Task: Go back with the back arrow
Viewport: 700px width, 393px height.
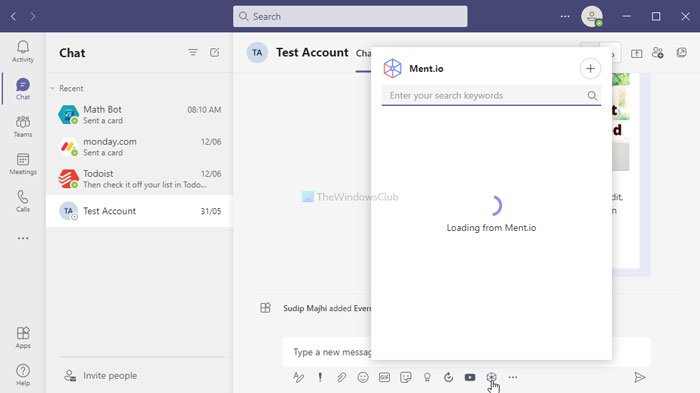Action: (x=13, y=17)
